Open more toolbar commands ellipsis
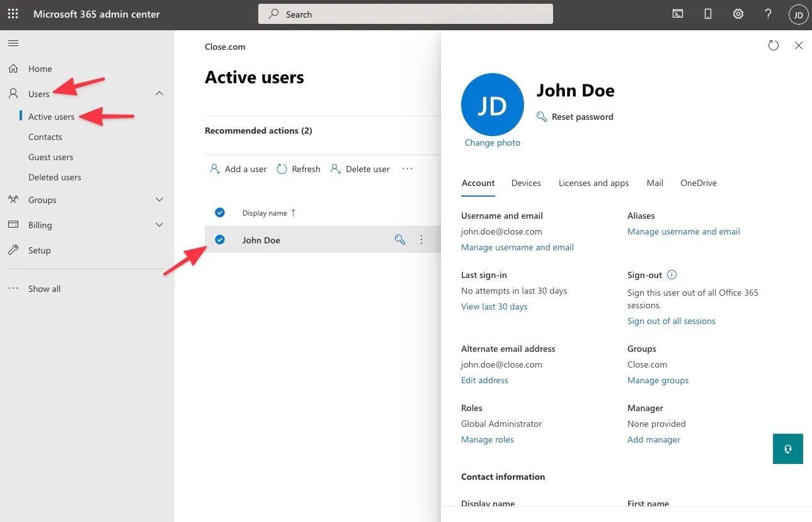 408,169
